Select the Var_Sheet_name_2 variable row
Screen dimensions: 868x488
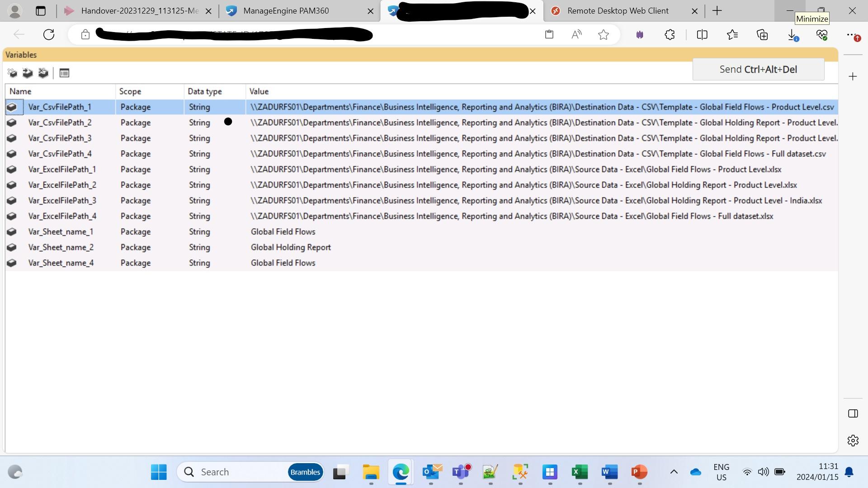click(x=61, y=248)
